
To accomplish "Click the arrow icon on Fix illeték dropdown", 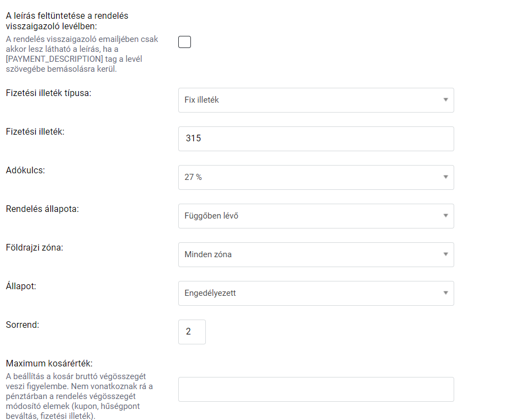I will (x=445, y=100).
